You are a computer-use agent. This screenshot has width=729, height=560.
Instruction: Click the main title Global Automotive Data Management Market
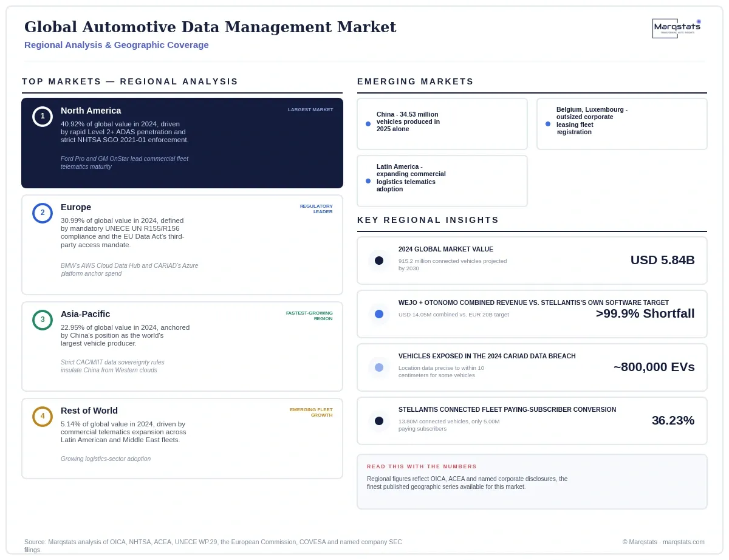[210, 27]
